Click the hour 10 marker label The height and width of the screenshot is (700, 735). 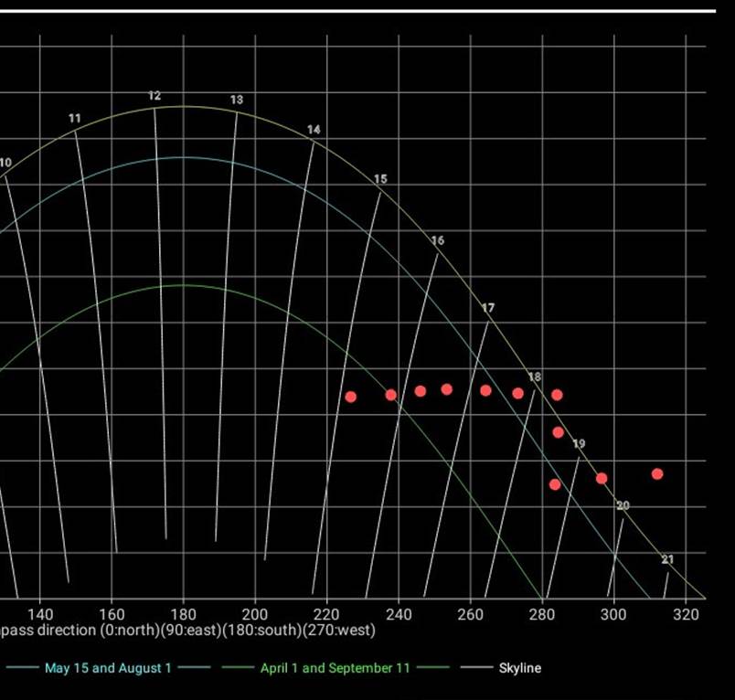(5, 163)
